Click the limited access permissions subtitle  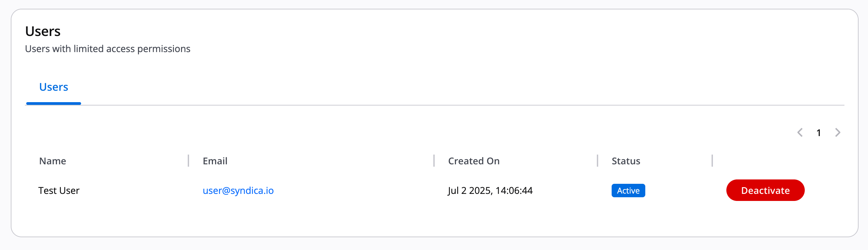coord(107,49)
